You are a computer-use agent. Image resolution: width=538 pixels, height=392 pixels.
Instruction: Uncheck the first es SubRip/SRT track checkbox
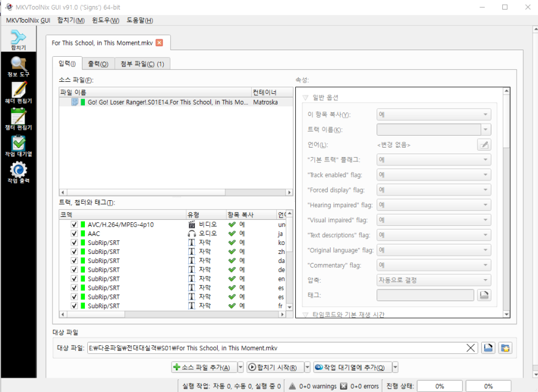coord(74,288)
